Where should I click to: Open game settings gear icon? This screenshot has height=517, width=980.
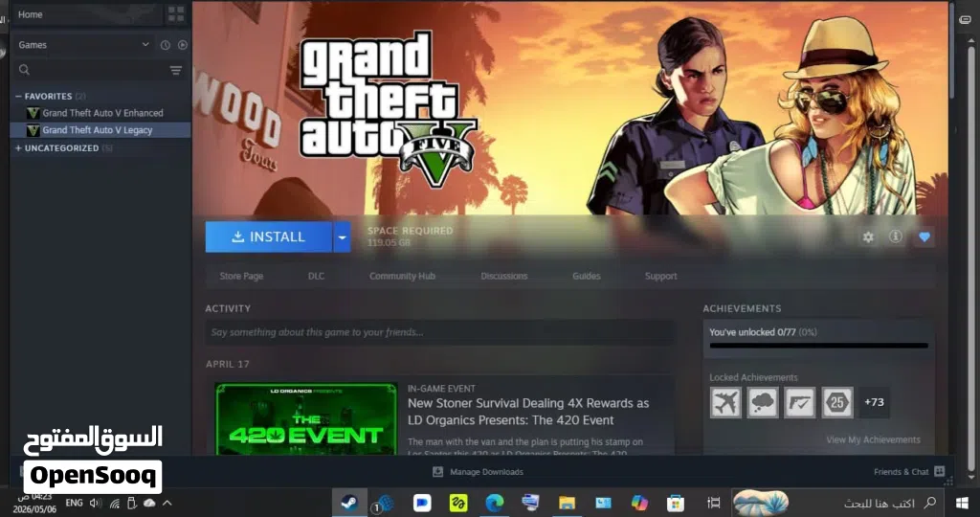(868, 236)
